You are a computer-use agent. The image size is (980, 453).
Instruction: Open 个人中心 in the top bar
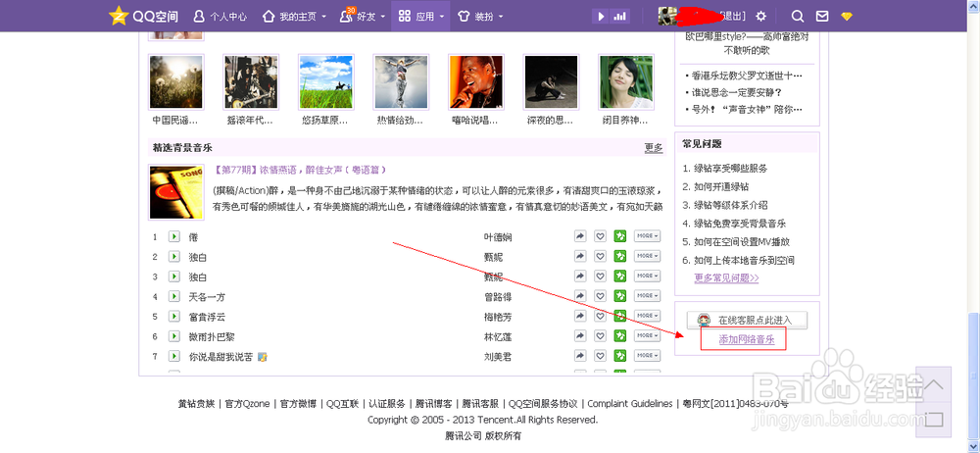click(220, 17)
